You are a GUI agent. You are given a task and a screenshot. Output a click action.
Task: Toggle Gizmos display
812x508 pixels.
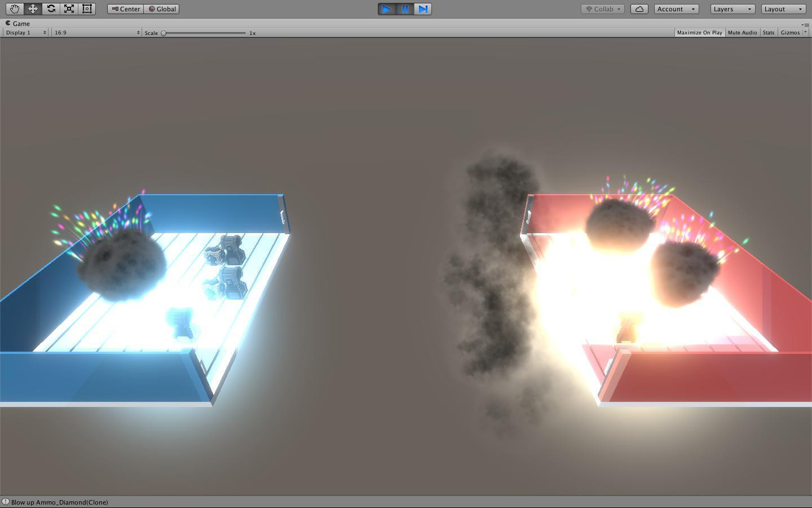789,33
